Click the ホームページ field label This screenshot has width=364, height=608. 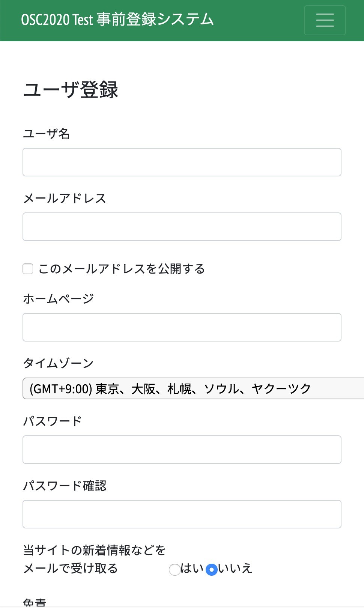point(58,299)
